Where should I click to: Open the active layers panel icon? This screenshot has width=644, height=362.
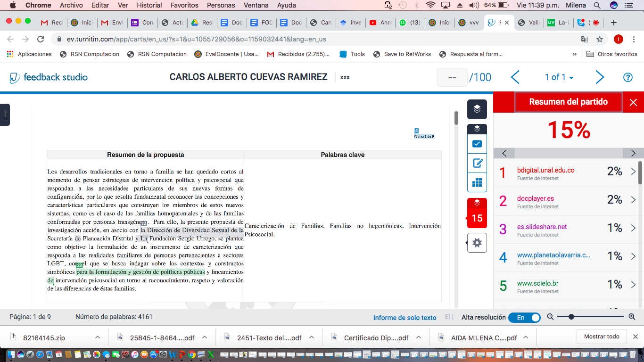click(x=477, y=109)
